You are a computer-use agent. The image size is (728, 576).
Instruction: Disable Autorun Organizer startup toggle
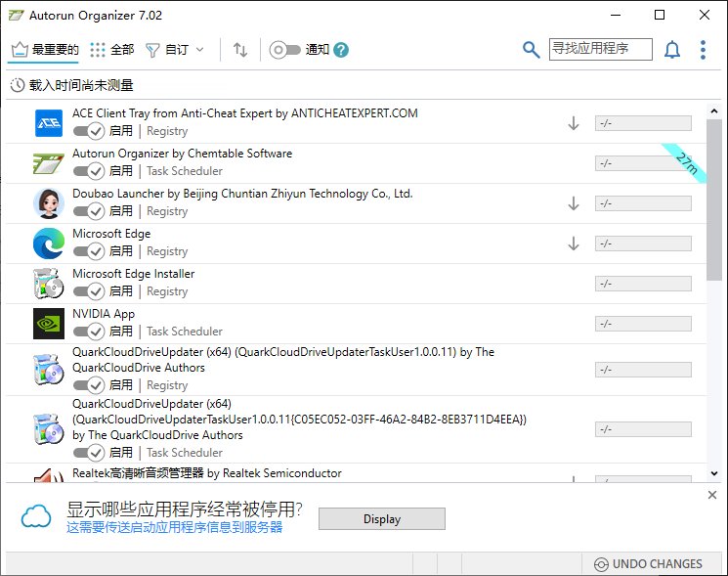point(89,171)
